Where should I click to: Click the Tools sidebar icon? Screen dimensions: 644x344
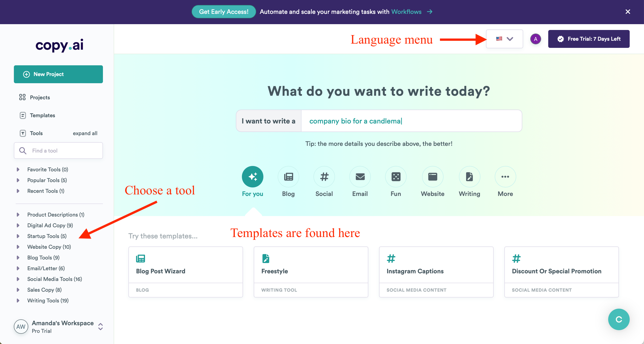pos(23,133)
